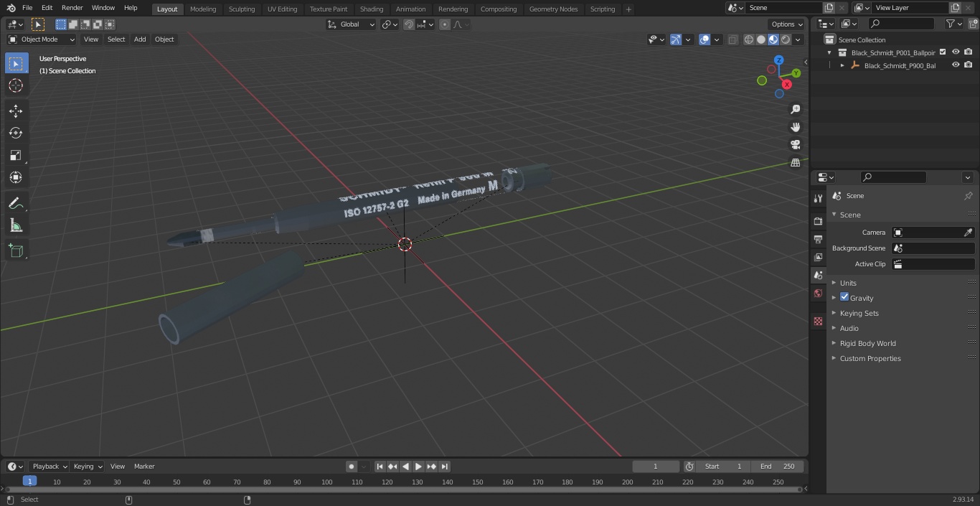The height and width of the screenshot is (506, 980).
Task: Activate the Transform tool
Action: [16, 177]
